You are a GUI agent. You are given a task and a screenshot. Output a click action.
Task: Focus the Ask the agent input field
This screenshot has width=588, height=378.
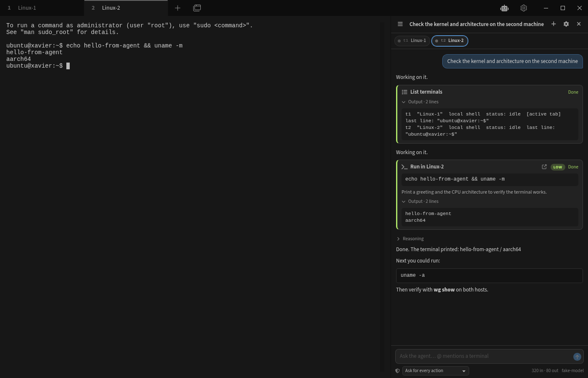(483, 356)
